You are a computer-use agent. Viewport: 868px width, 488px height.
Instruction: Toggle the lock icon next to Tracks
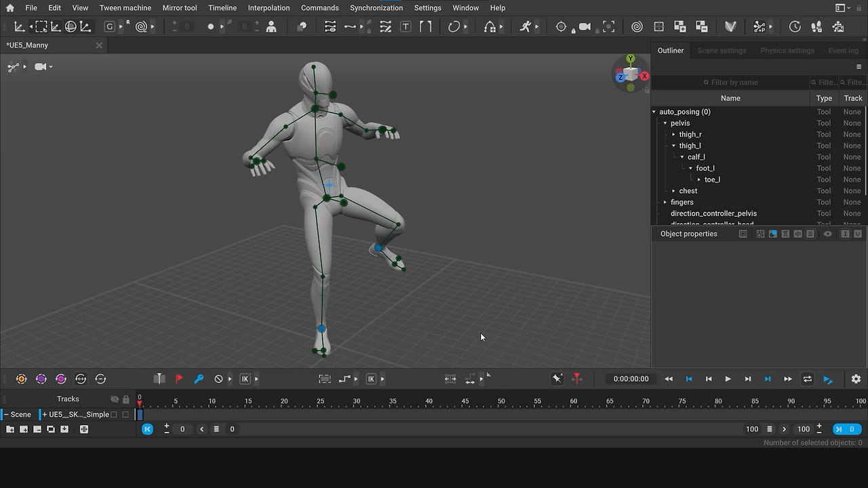(126, 399)
